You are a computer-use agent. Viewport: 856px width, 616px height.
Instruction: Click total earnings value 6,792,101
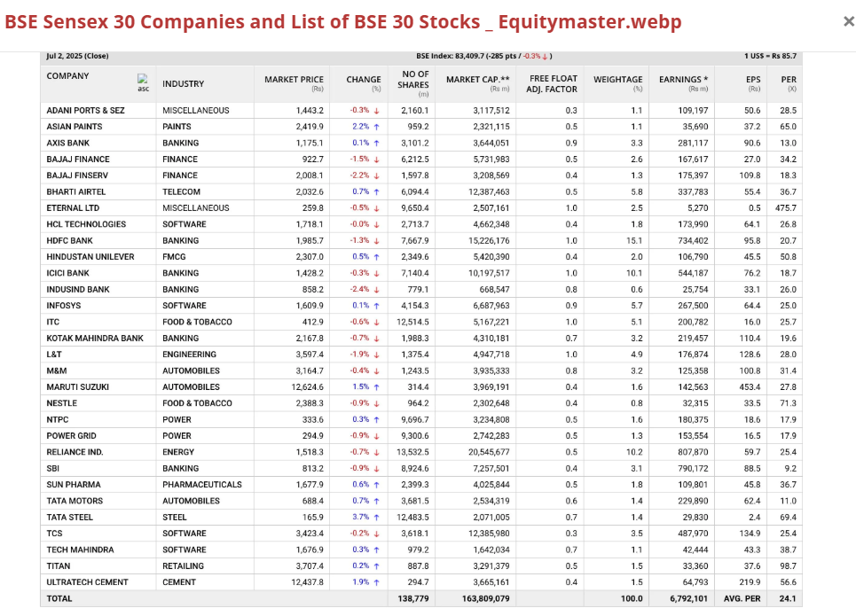point(689,598)
